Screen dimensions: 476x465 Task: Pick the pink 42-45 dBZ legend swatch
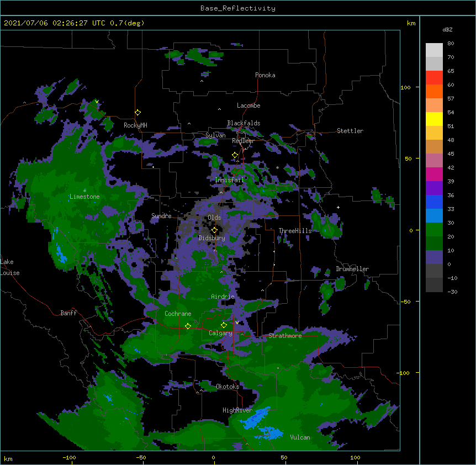tap(434, 161)
